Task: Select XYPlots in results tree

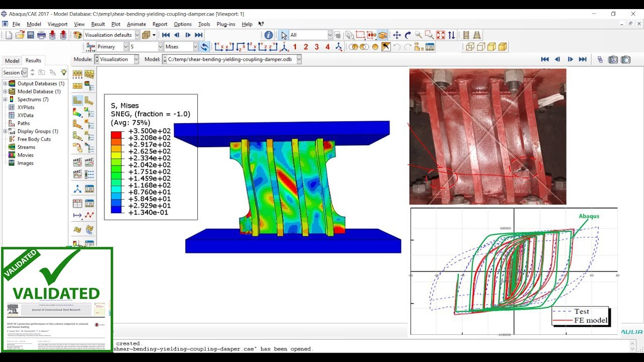Action: click(x=26, y=108)
